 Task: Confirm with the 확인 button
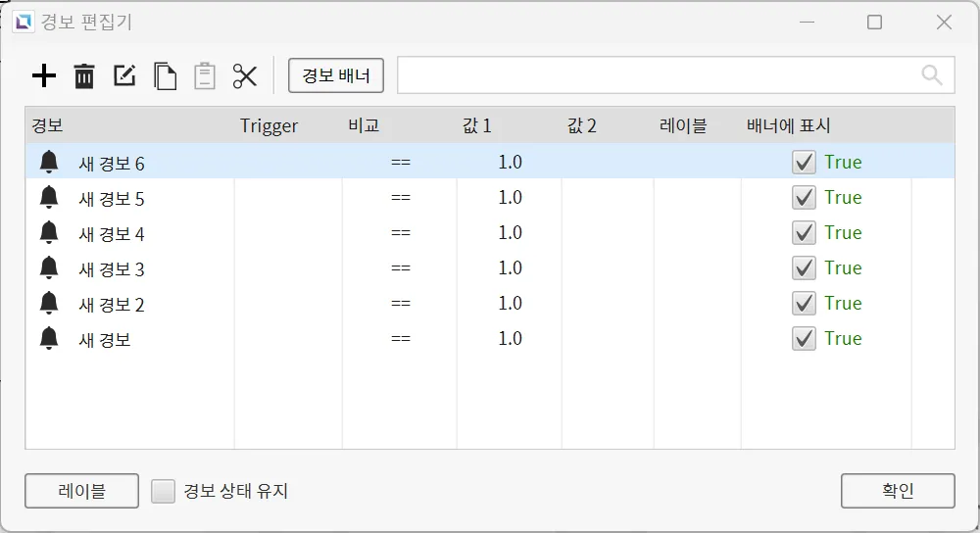tap(898, 491)
